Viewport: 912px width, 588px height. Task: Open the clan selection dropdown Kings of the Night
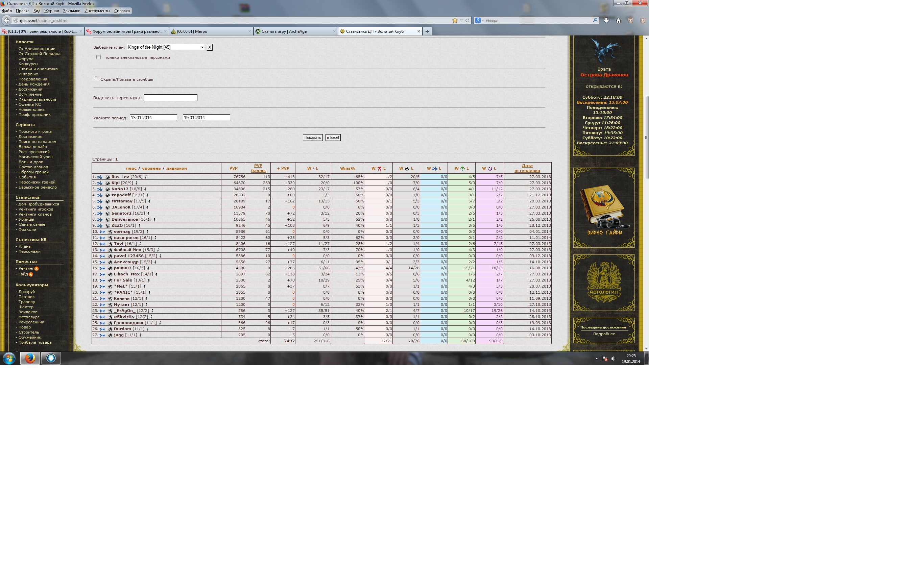166,47
